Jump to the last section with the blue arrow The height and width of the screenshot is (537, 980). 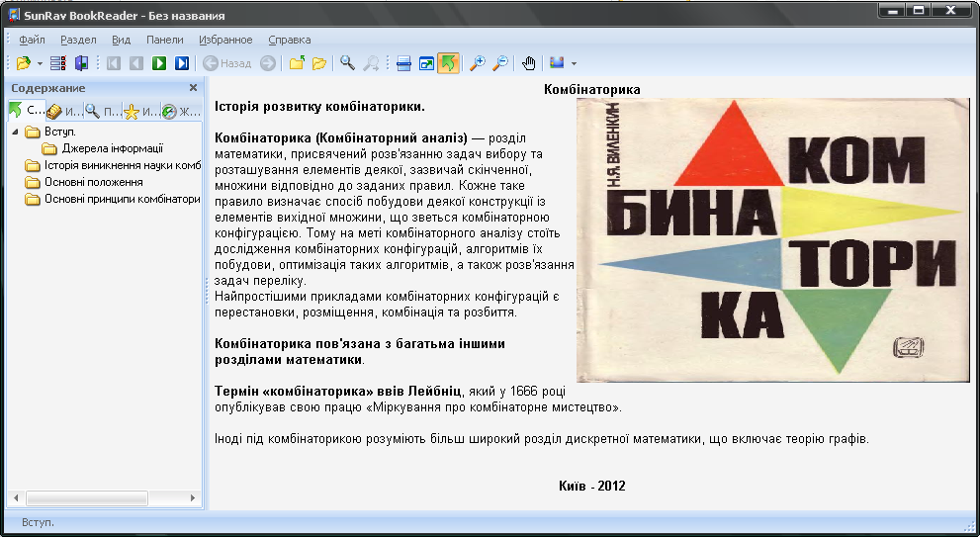[182, 63]
